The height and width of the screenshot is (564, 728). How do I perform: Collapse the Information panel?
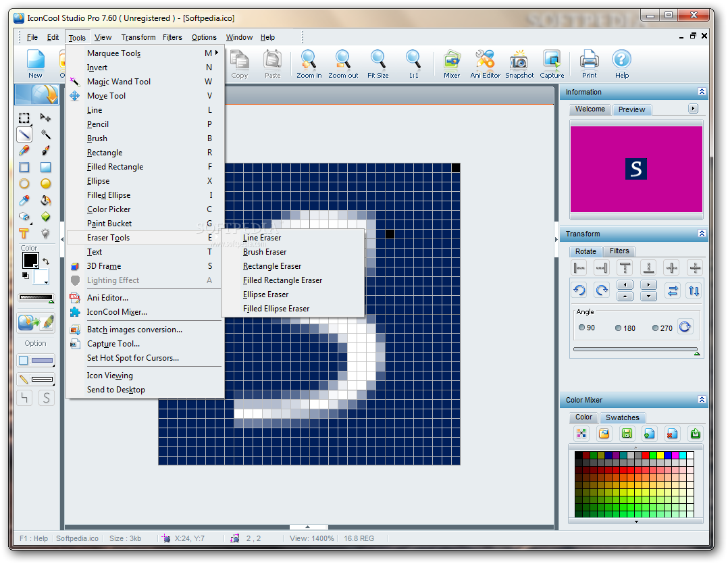pyautogui.click(x=702, y=92)
